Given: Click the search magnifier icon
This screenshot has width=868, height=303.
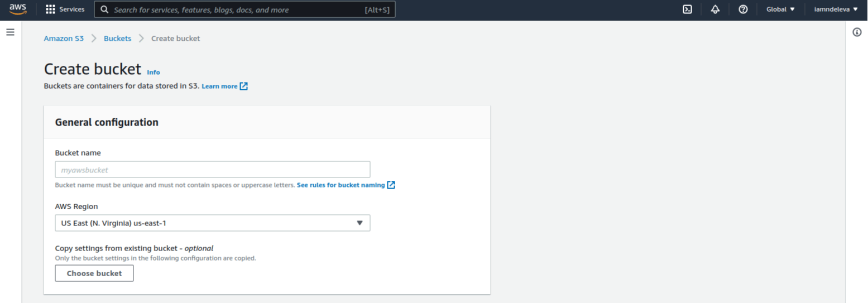Looking at the screenshot, I should (104, 9).
